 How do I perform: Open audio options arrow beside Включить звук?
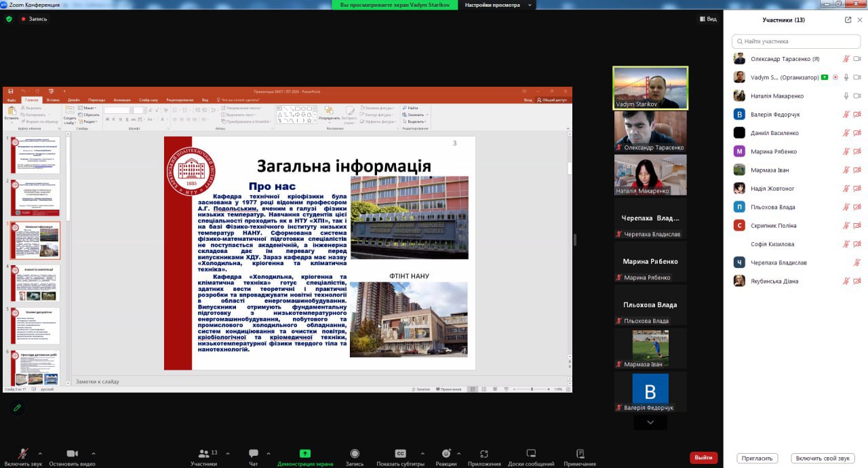pos(40,453)
